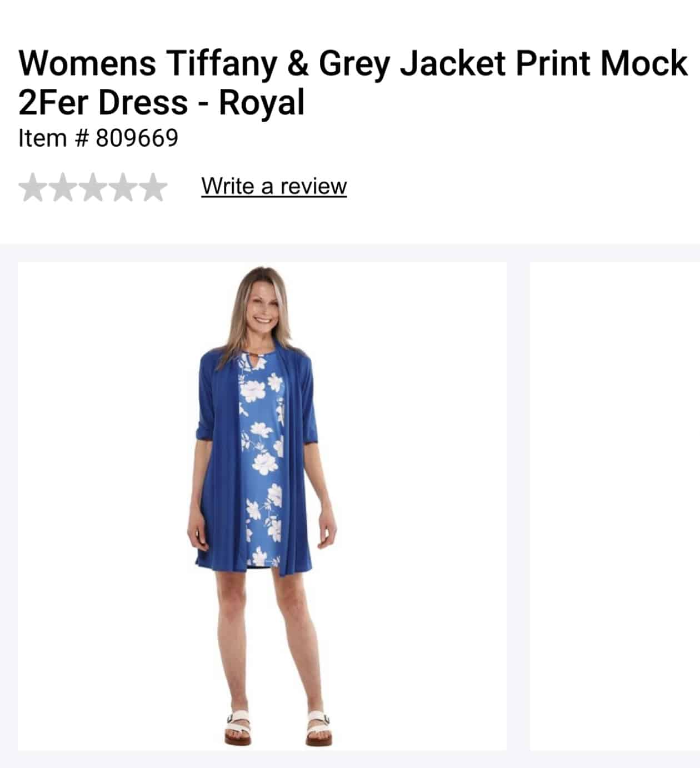Click the white sandals in product photo
This screenshot has height=768, width=700.
coord(279,727)
